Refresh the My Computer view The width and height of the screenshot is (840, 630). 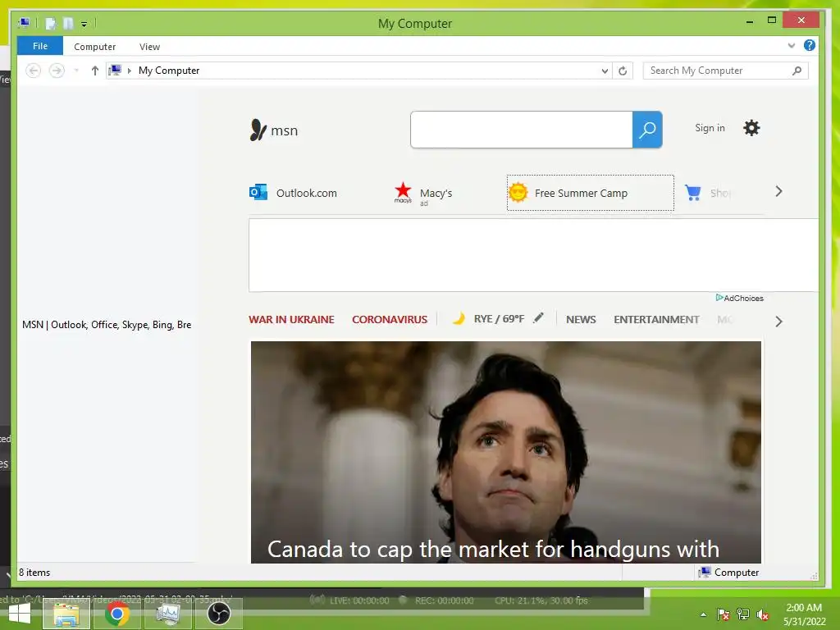(623, 71)
